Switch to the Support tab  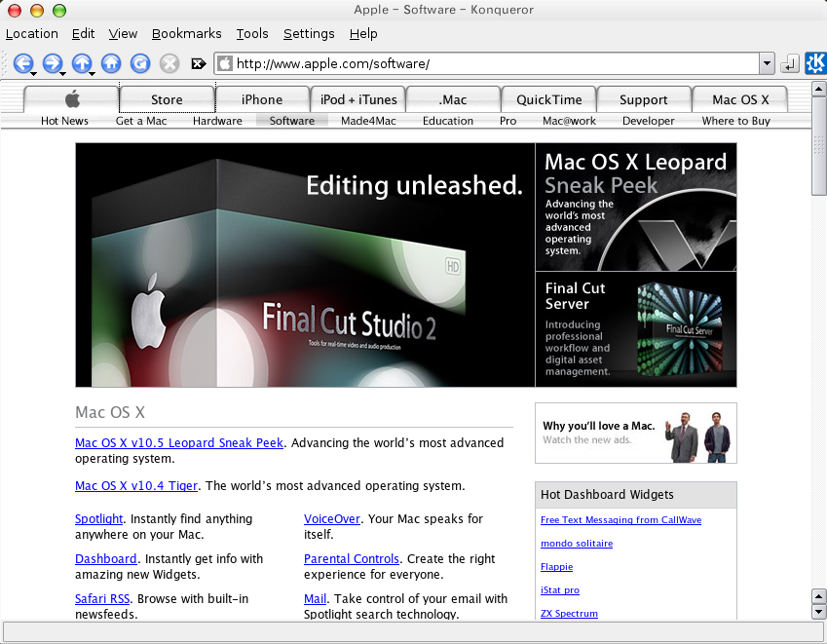(644, 99)
